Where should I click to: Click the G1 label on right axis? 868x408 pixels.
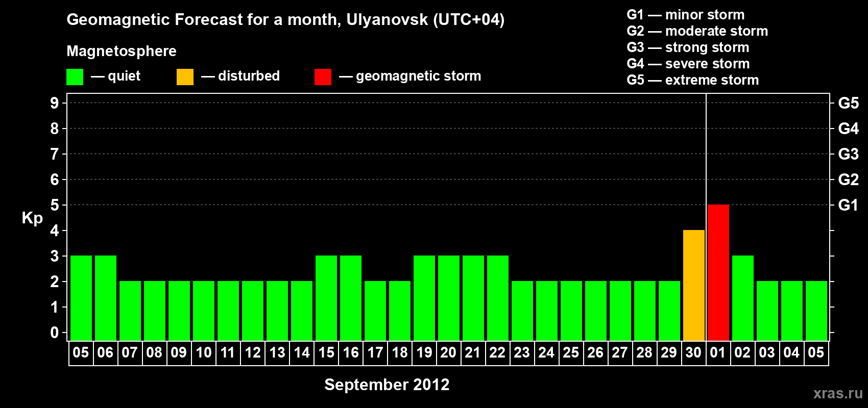point(848,205)
